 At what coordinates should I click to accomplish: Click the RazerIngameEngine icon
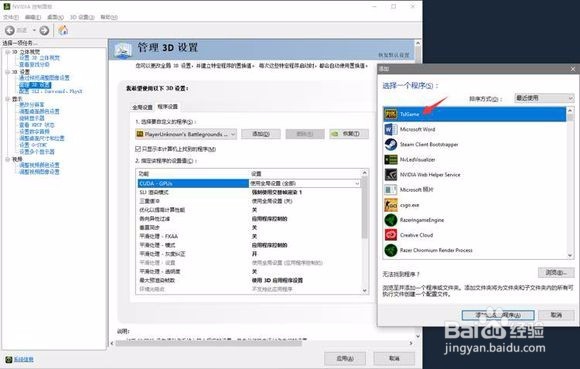[x=391, y=220]
